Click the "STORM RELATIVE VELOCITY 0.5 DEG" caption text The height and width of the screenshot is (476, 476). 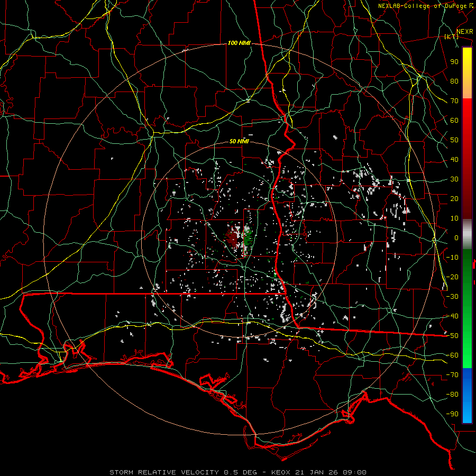183,472
